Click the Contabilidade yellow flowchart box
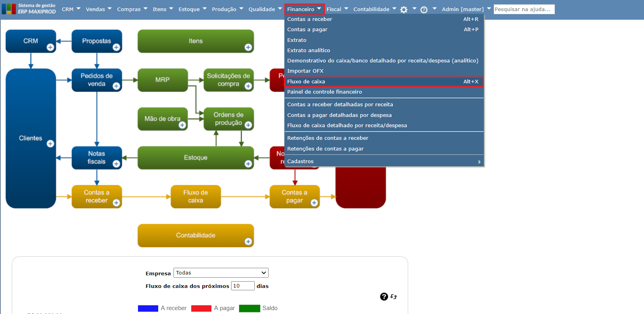Viewport: 644px width, 314px height. 196,235
